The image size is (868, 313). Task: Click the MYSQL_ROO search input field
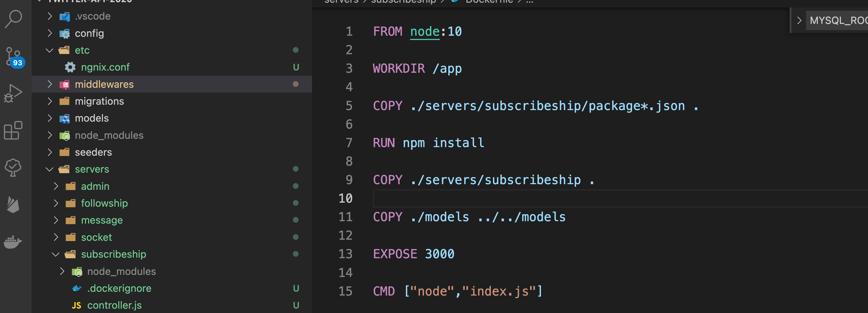tap(837, 21)
